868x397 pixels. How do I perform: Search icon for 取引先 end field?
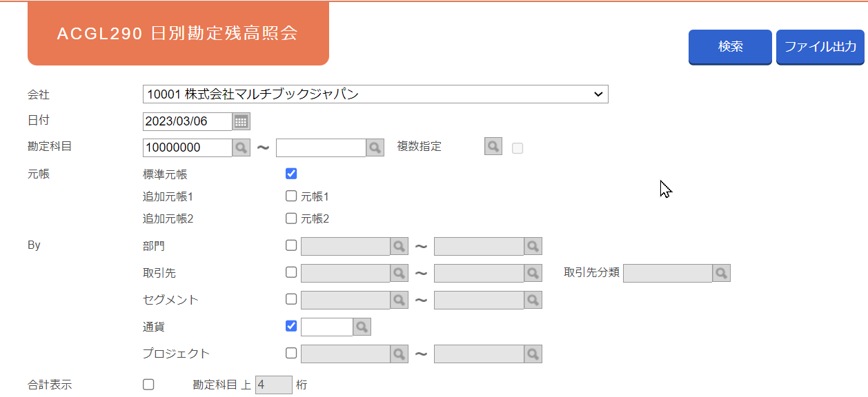coord(533,273)
